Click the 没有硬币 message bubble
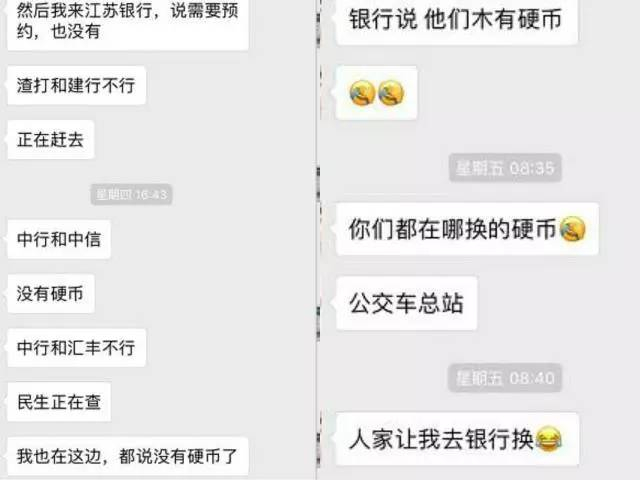 click(x=51, y=293)
